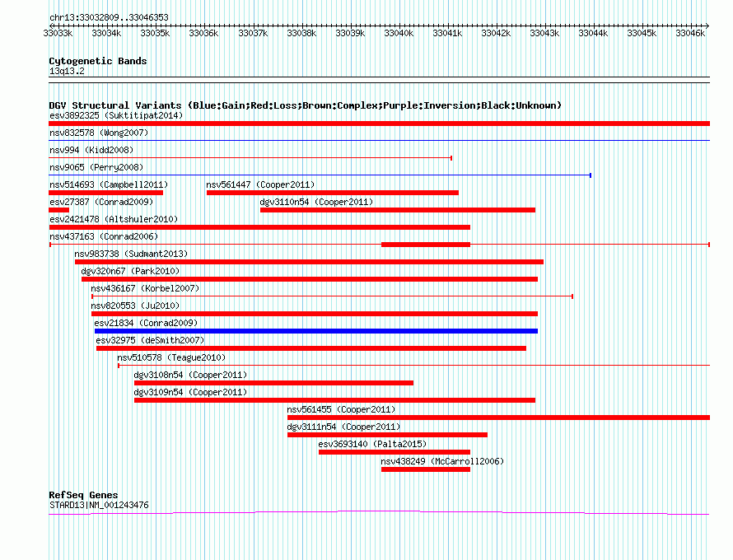Click the red nsv983738 loss bar

pos(309,262)
